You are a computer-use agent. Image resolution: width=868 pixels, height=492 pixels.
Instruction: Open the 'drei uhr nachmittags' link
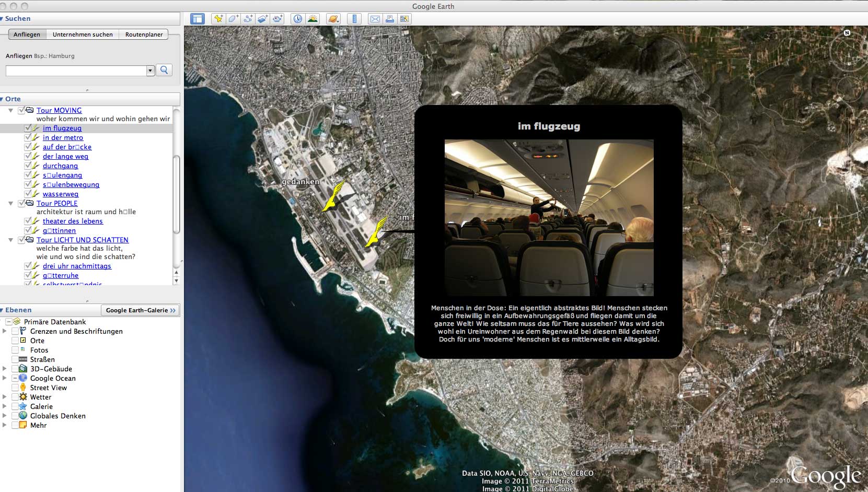click(x=77, y=266)
